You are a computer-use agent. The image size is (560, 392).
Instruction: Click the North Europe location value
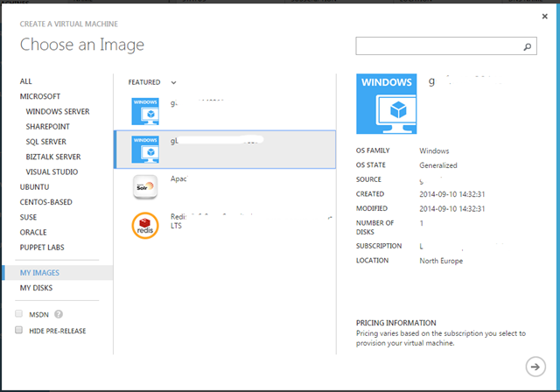click(x=441, y=261)
